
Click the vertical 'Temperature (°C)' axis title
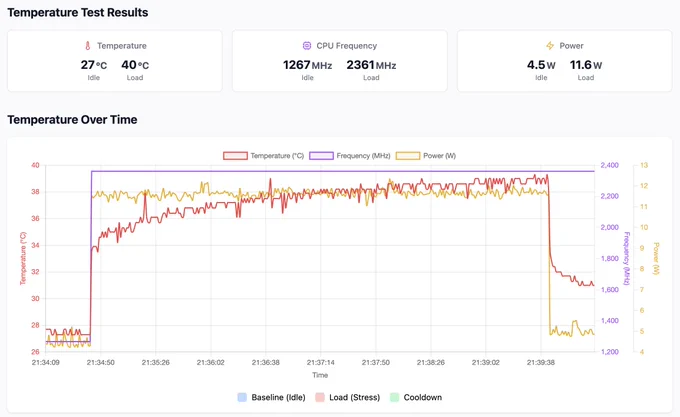pyautogui.click(x=23, y=258)
